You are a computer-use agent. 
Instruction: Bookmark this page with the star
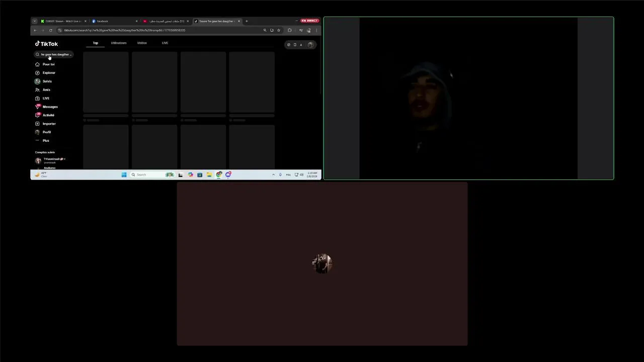coord(279,30)
